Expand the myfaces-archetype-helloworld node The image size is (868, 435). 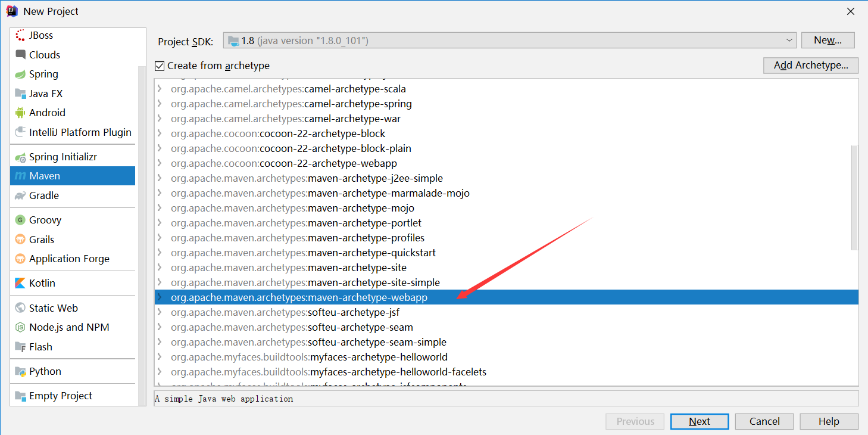160,357
